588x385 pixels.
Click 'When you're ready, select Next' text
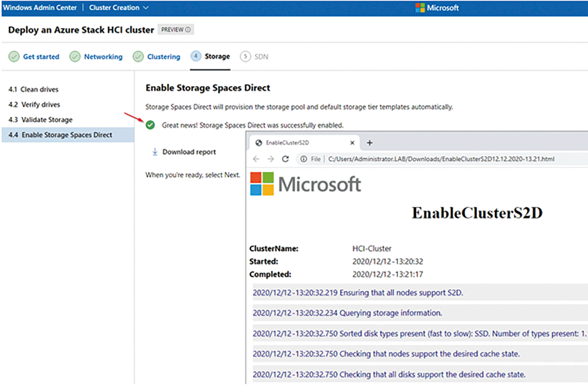pos(193,175)
